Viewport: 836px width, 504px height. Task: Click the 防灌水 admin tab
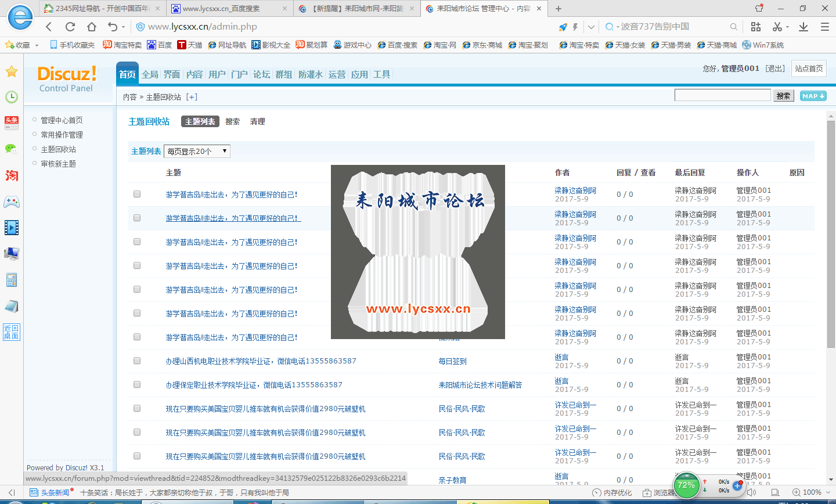click(x=311, y=74)
